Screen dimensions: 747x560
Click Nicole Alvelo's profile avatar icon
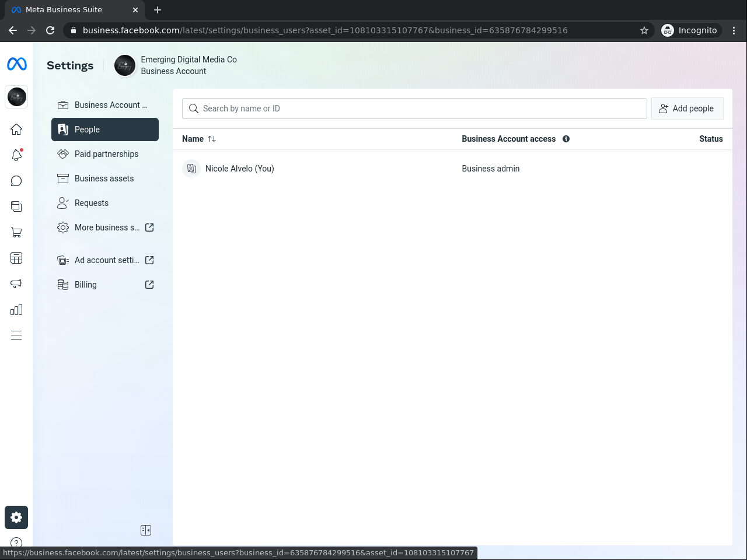tap(191, 169)
